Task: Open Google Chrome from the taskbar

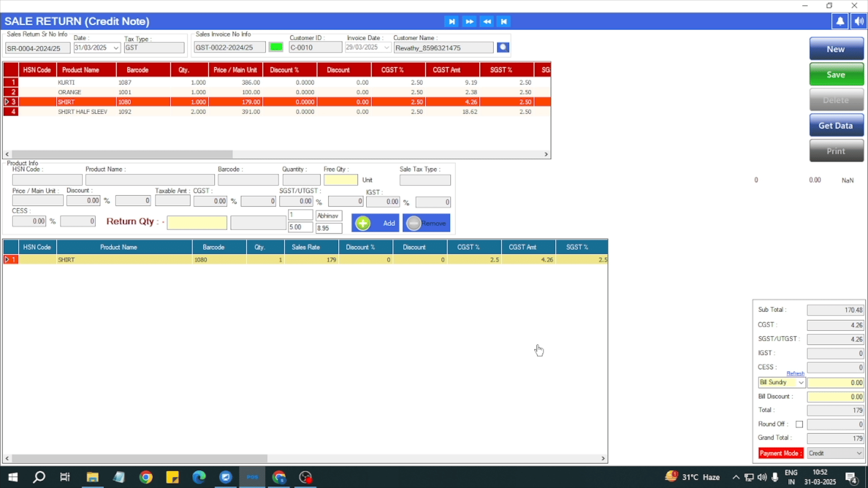Action: tap(146, 477)
